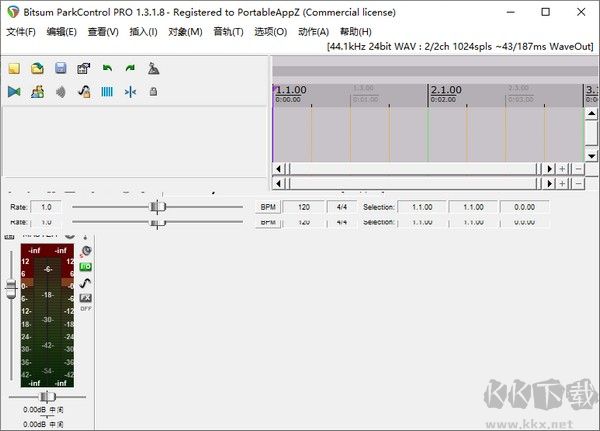Image resolution: width=600 pixels, height=431 pixels.
Task: Open the Project Settings toolbar icon
Action: point(83,68)
